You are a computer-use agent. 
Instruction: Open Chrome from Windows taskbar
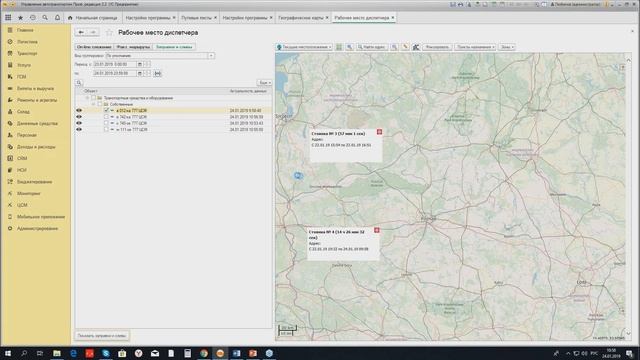pos(204,353)
